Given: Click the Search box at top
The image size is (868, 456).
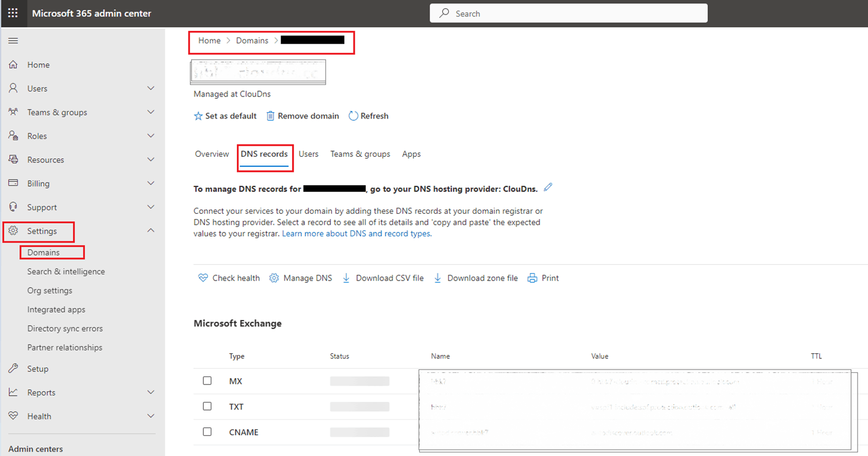Looking at the screenshot, I should click(x=568, y=13).
